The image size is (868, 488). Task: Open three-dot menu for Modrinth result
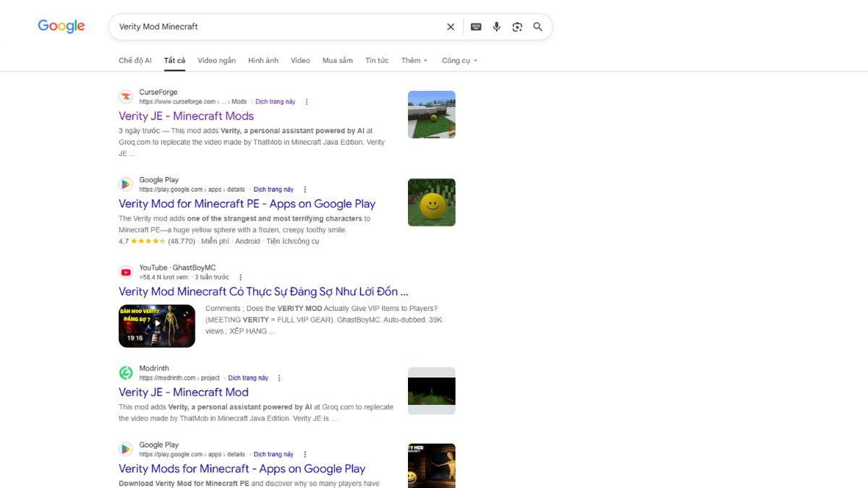click(279, 378)
